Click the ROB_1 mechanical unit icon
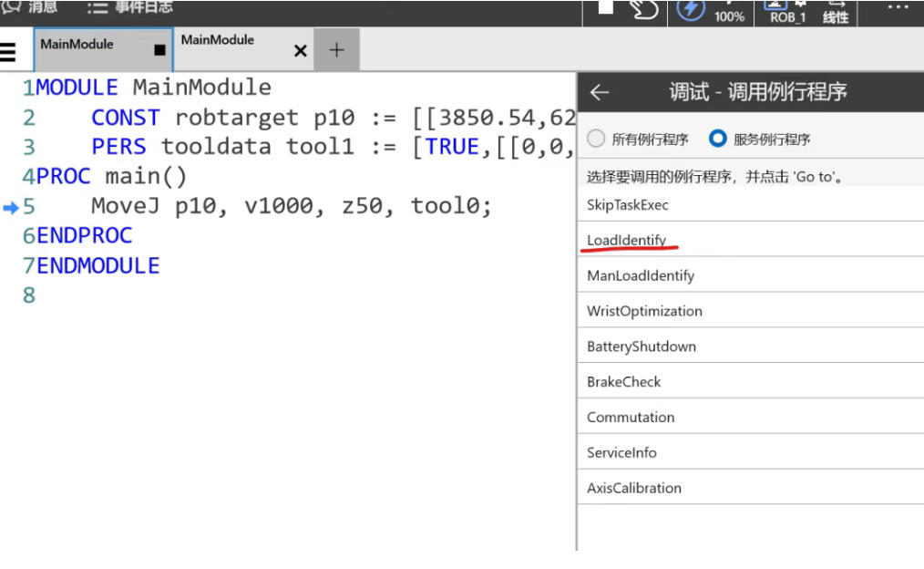Viewport: 924px width, 569px height. tap(787, 12)
